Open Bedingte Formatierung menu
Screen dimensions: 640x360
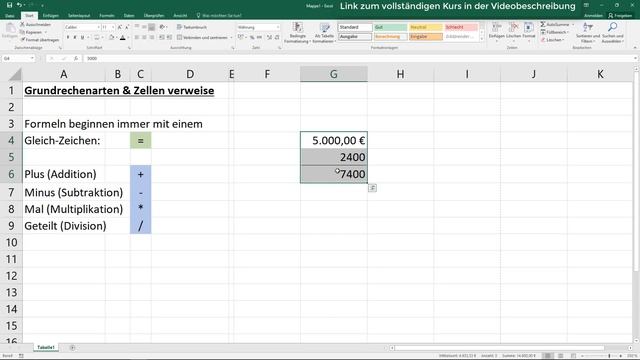pyautogui.click(x=297, y=33)
